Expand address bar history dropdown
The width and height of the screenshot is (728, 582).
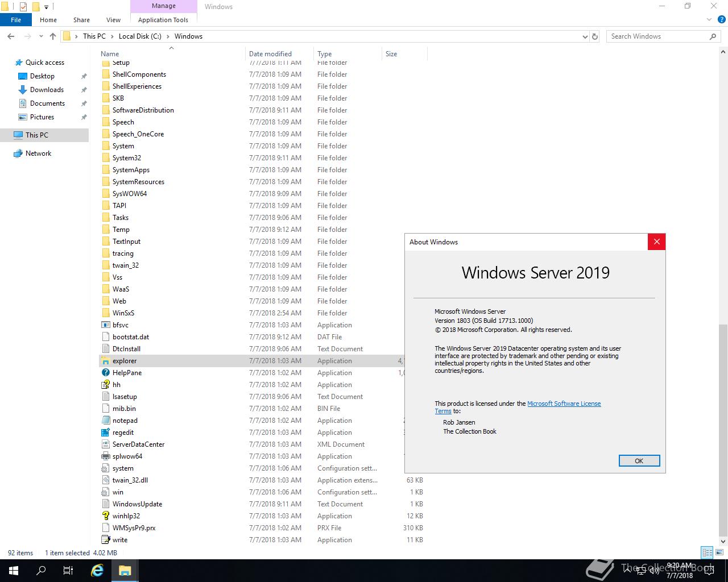coord(585,36)
